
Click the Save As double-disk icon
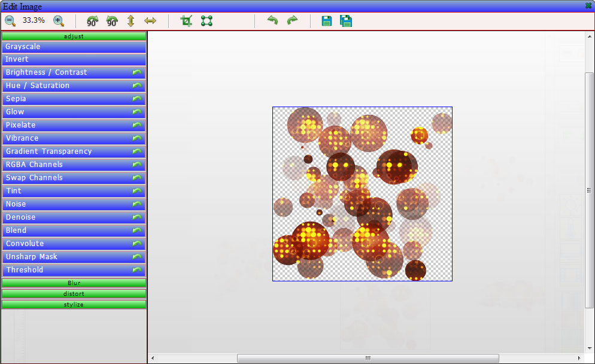pyautogui.click(x=346, y=22)
